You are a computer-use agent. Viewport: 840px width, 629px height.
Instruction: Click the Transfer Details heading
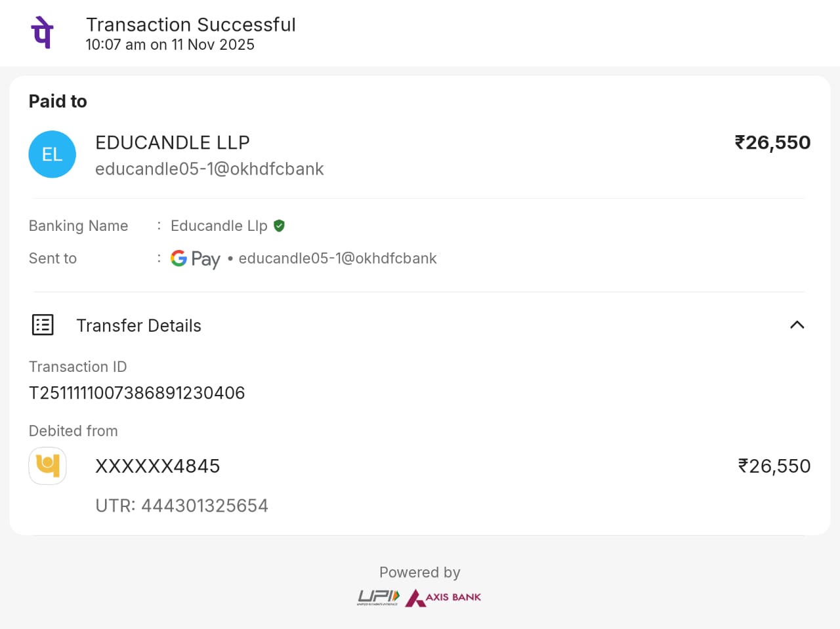pyautogui.click(x=138, y=326)
